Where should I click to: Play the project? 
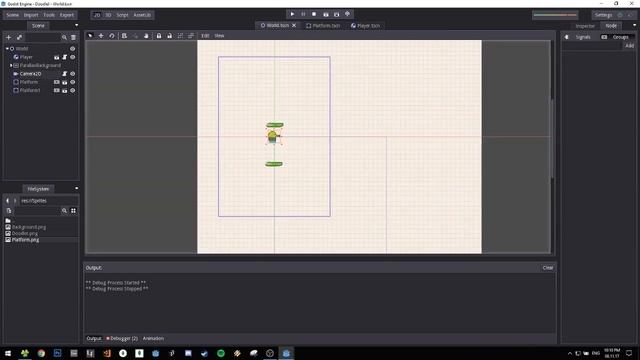pyautogui.click(x=292, y=14)
